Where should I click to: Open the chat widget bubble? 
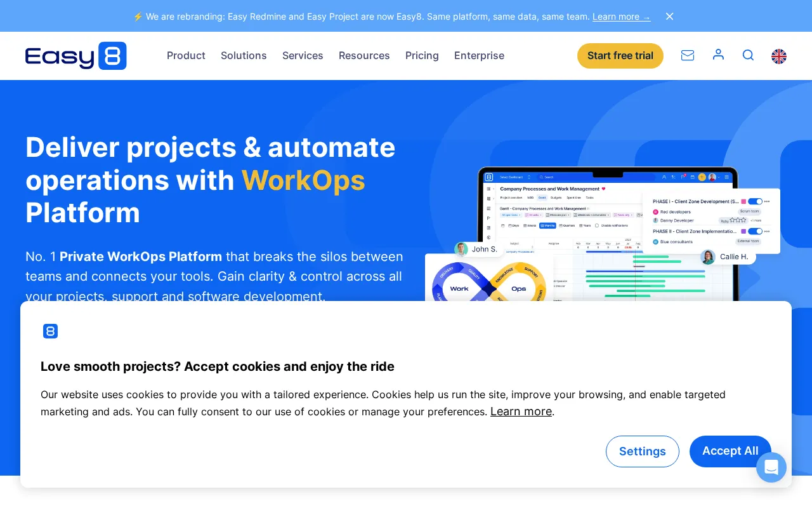pos(771,467)
